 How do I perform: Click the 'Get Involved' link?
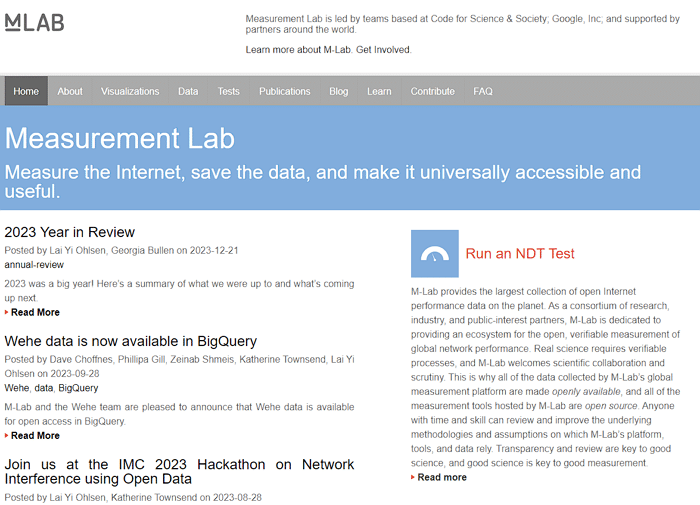[x=383, y=50]
